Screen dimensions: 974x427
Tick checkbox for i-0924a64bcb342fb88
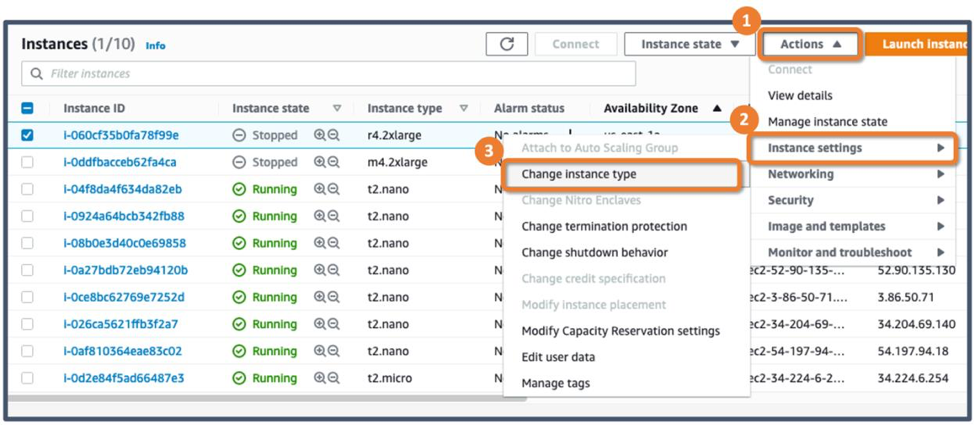27,216
